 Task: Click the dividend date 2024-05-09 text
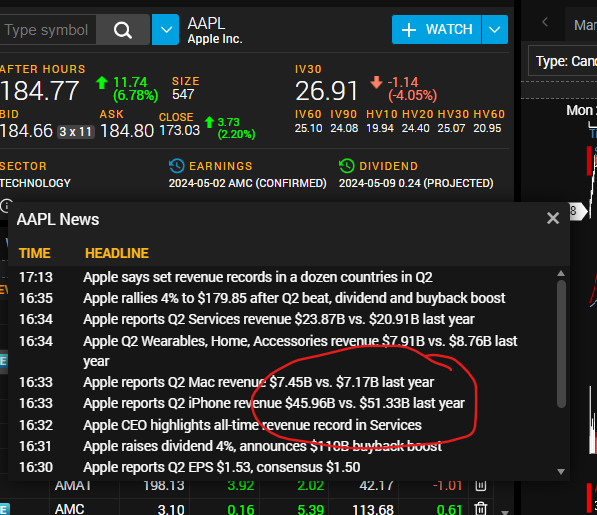pos(416,183)
